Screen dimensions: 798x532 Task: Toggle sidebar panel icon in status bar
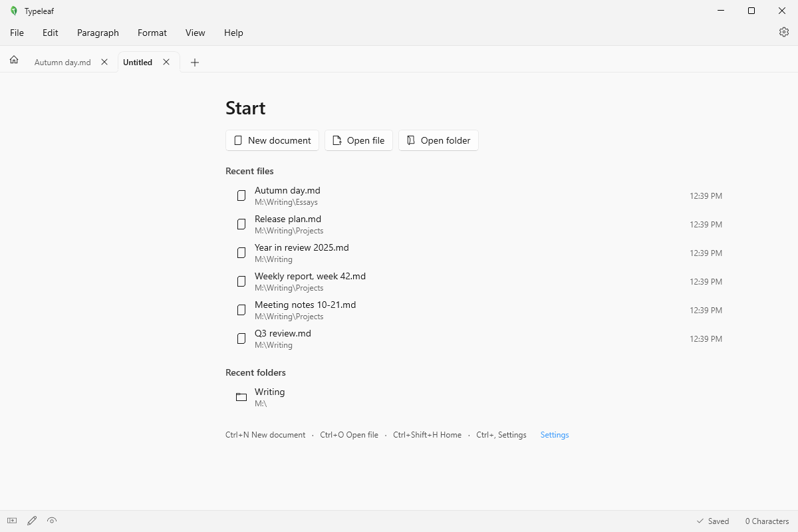coord(12,521)
